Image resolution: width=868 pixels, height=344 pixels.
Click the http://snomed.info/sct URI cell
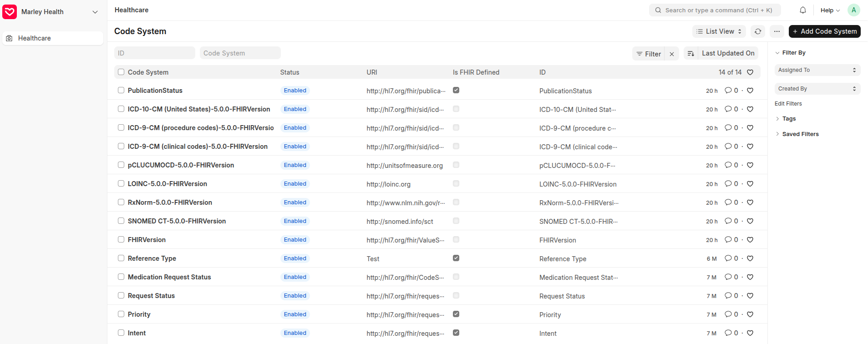(x=400, y=222)
